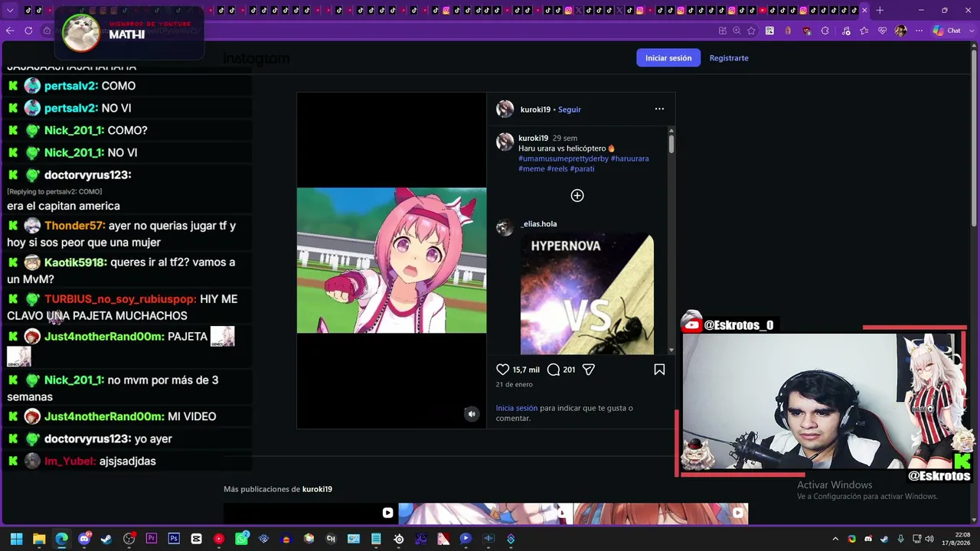Open Steam from the taskbar

(x=106, y=539)
